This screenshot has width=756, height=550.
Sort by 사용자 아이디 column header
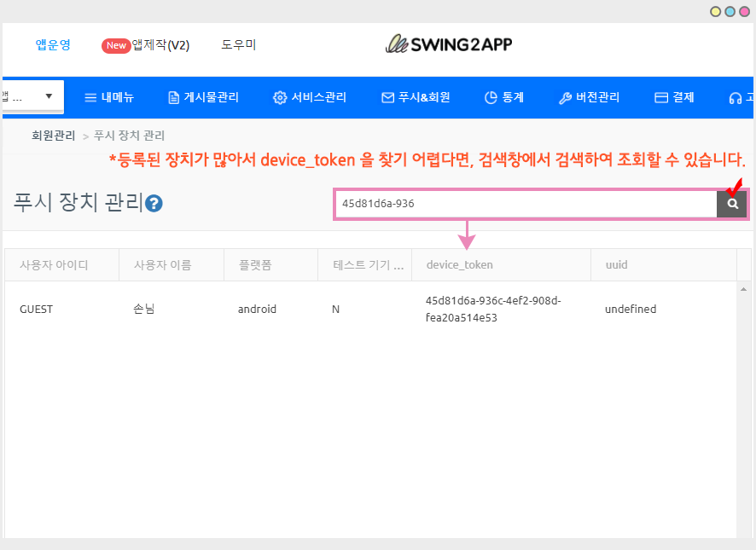tap(54, 265)
